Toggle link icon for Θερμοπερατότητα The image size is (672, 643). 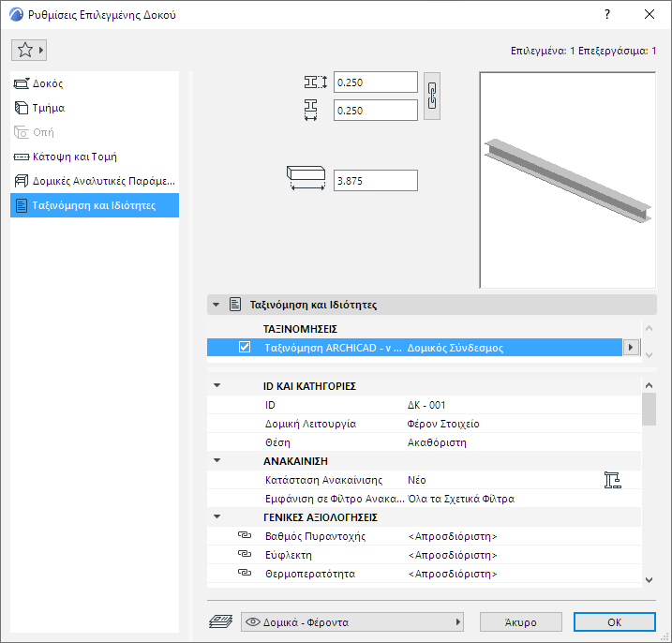(x=245, y=573)
